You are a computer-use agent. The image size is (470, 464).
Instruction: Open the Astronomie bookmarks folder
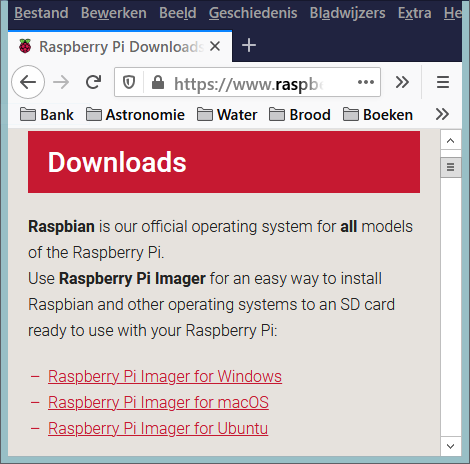135,115
